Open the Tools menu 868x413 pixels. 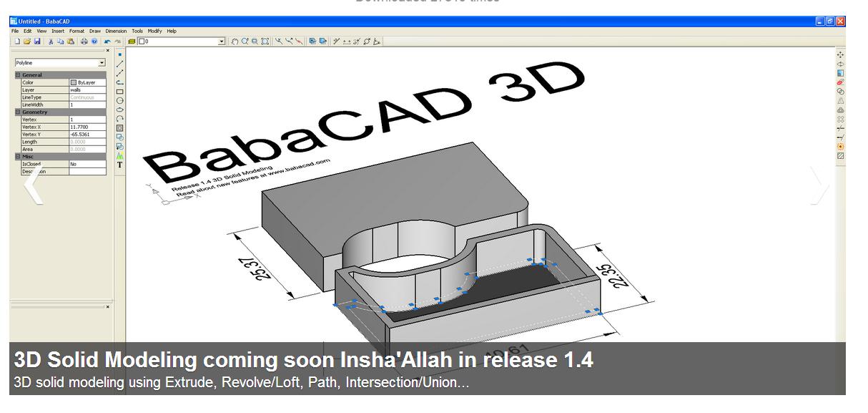137,31
